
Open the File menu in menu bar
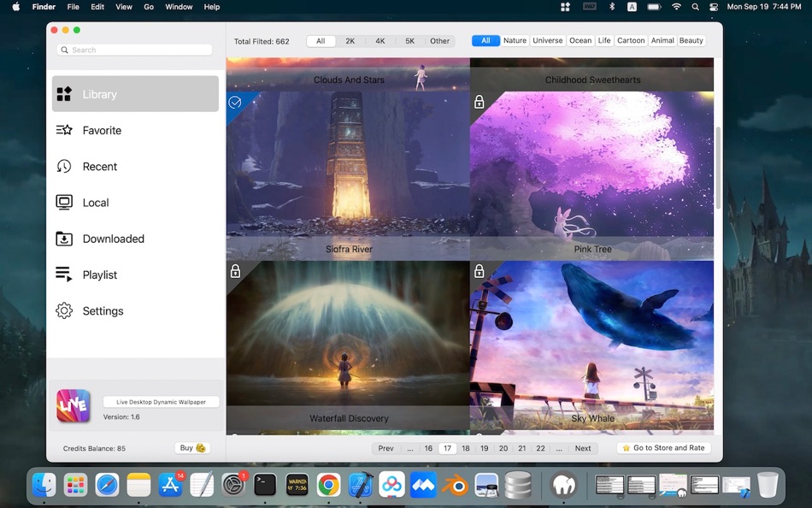click(x=74, y=7)
